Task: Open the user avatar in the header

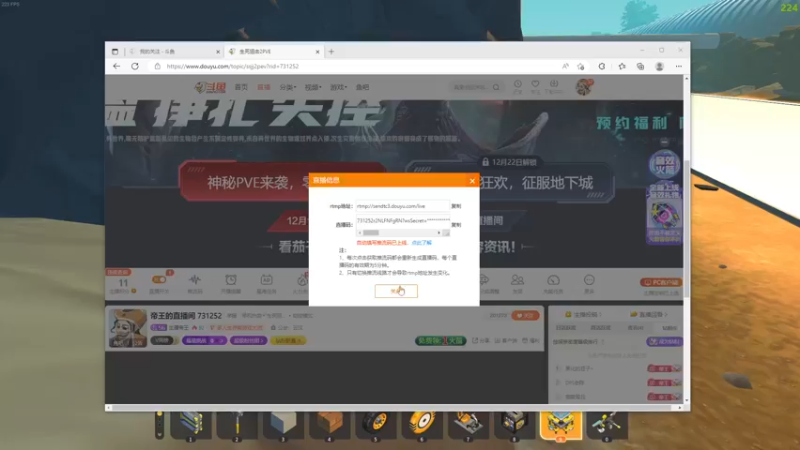Action: click(x=583, y=87)
